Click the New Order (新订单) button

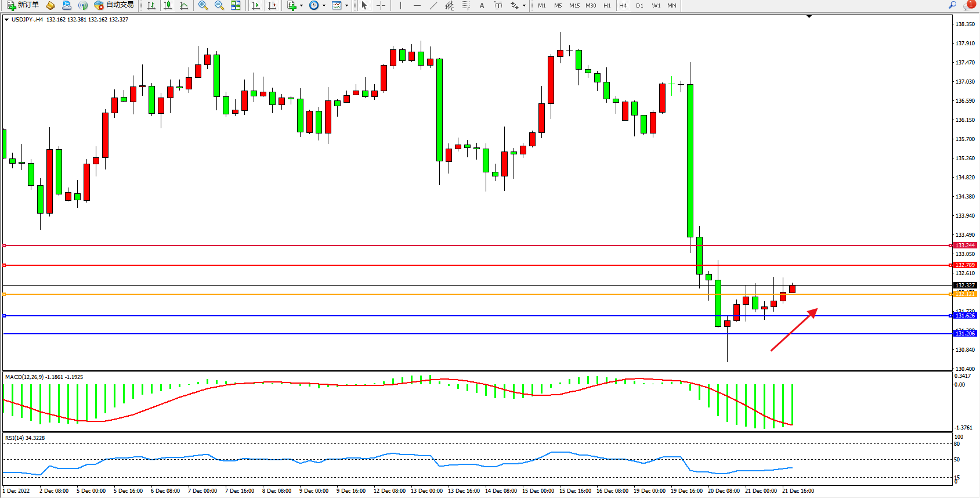23,5
